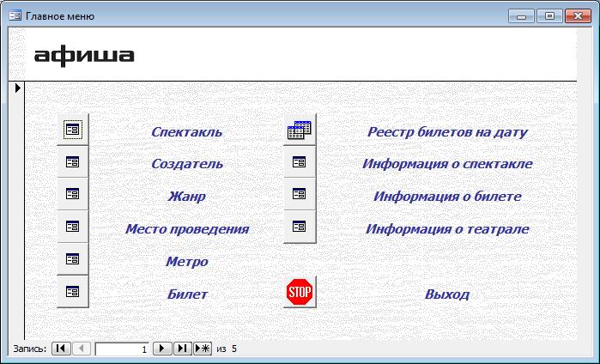Open the Главное меню window control icon
This screenshot has width=600, height=364.
coord(15,15)
